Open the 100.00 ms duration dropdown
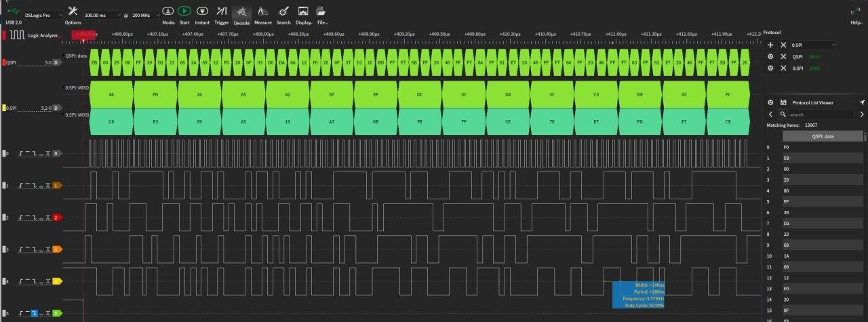 [x=102, y=14]
